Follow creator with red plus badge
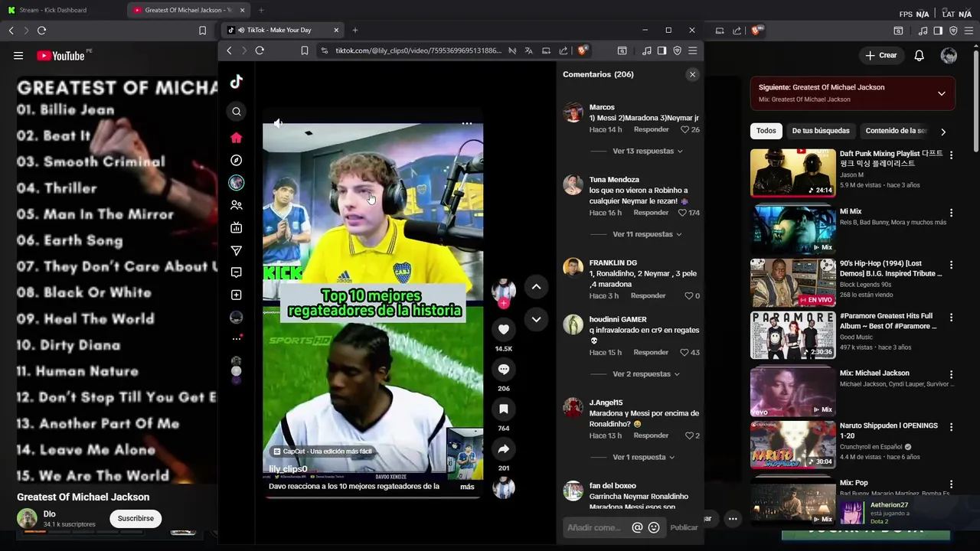This screenshot has width=980, height=551. coord(504,303)
